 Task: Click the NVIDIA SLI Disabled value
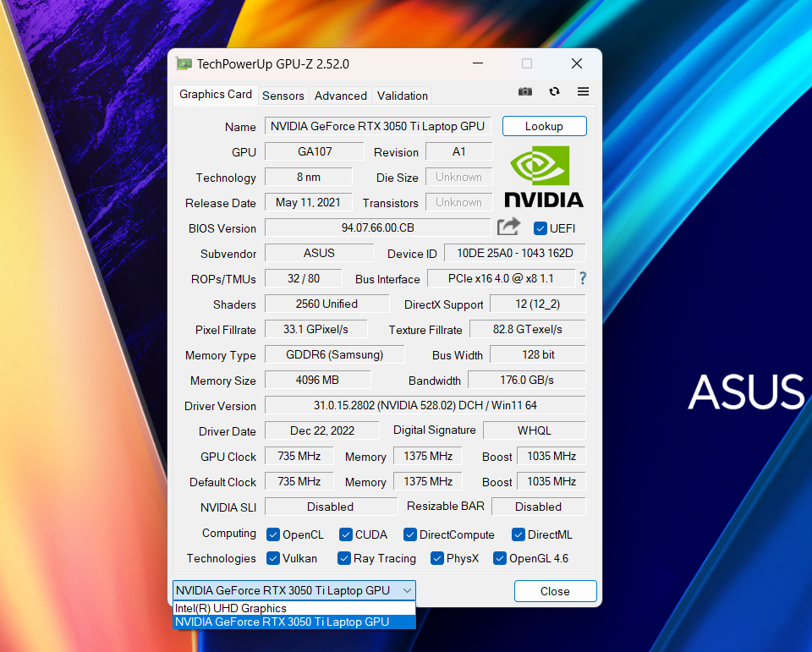331,507
